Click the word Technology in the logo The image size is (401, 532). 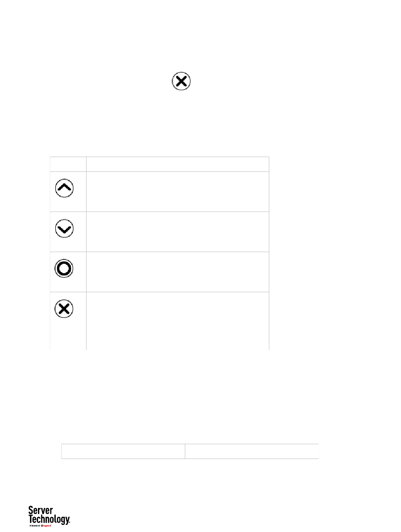click(x=49, y=519)
